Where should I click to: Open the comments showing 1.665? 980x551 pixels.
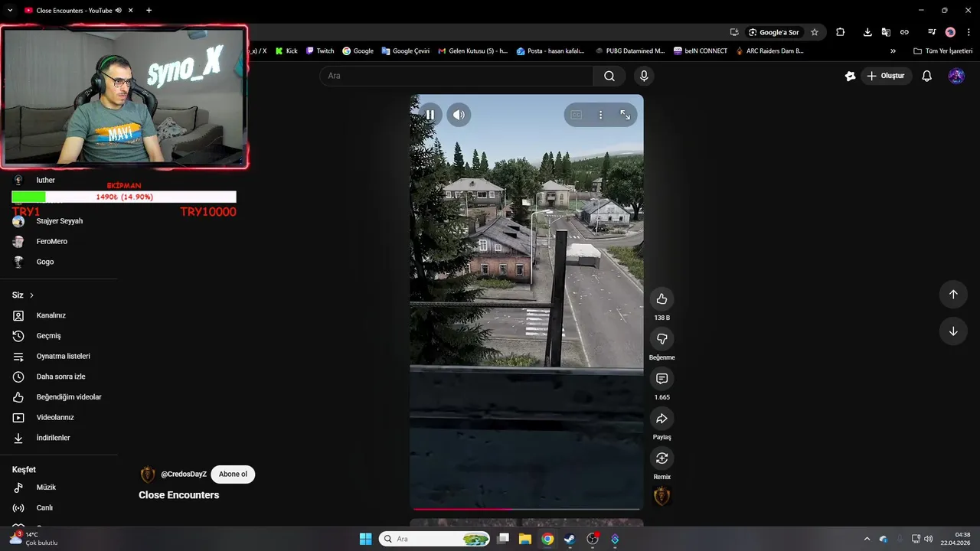point(661,379)
